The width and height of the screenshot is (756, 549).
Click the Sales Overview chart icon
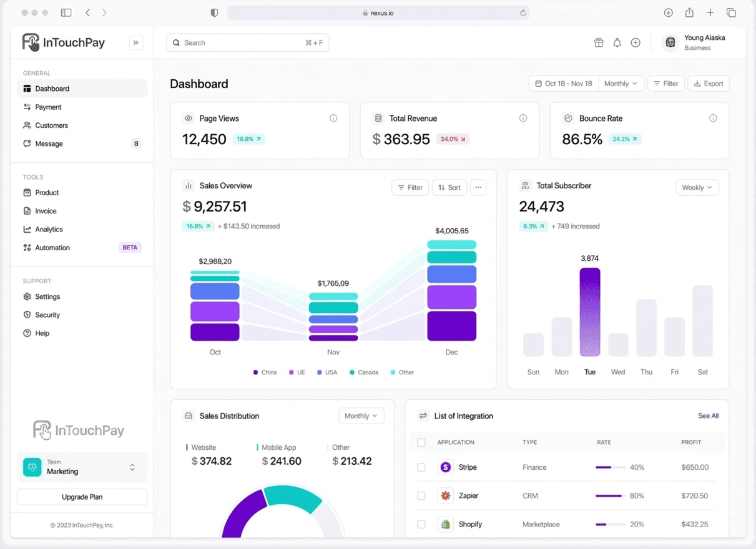click(188, 185)
